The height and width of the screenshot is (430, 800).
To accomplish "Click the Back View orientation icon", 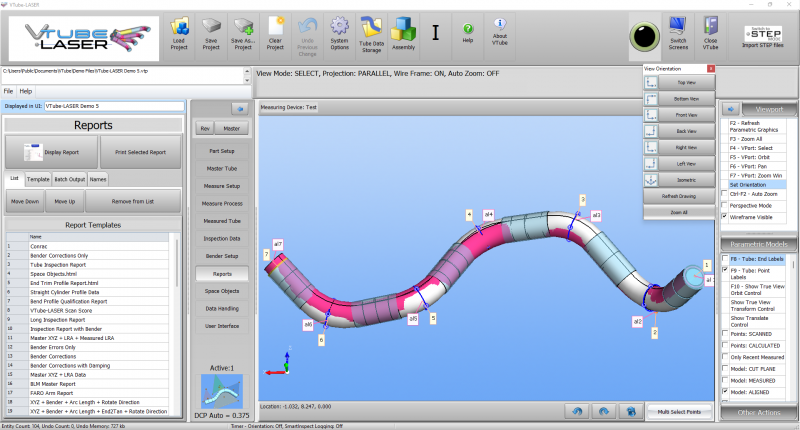I will coord(651,131).
